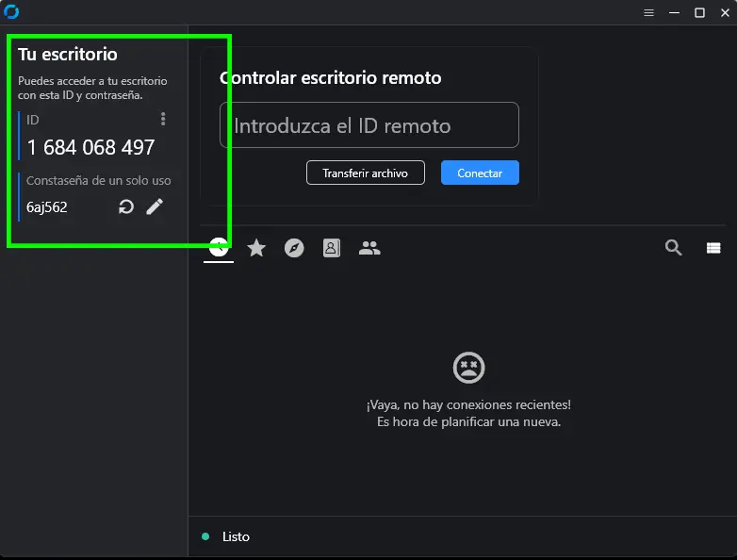The height and width of the screenshot is (560, 737).
Task: Minimize the RustDesk window
Action: tap(674, 12)
